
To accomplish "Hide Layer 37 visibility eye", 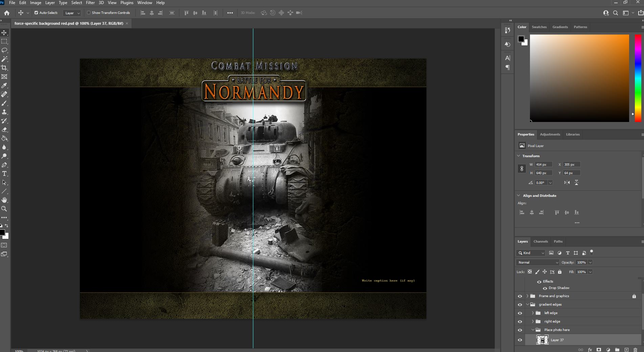I will [520, 340].
